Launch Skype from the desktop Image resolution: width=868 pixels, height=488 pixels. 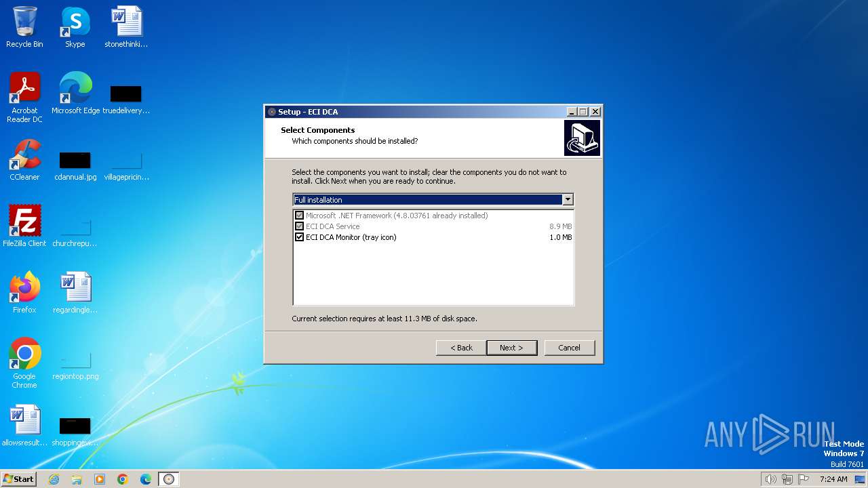point(75,27)
